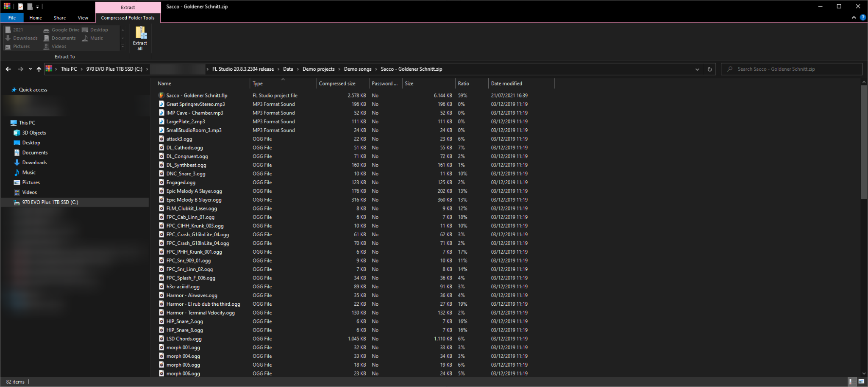Open Help with the question mark icon
This screenshot has height=387, width=868.
pyautogui.click(x=862, y=18)
